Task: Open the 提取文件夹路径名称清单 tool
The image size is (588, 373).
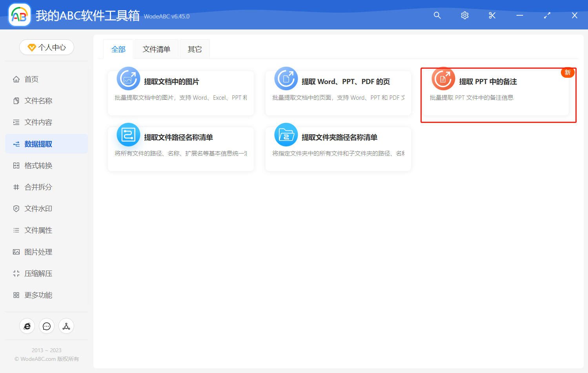Action: tap(338, 149)
